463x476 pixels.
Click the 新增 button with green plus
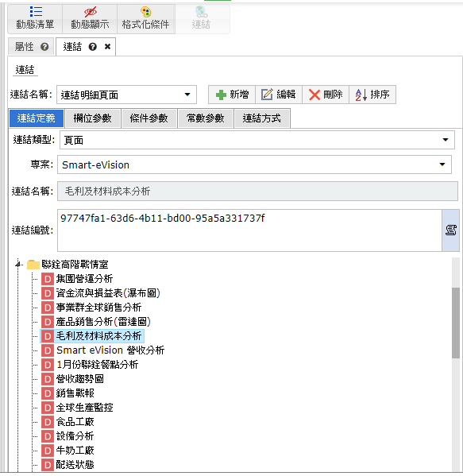(232, 95)
